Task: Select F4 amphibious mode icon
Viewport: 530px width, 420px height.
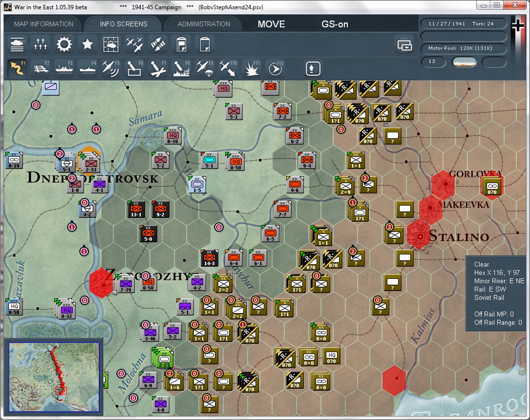Action: click(x=87, y=68)
